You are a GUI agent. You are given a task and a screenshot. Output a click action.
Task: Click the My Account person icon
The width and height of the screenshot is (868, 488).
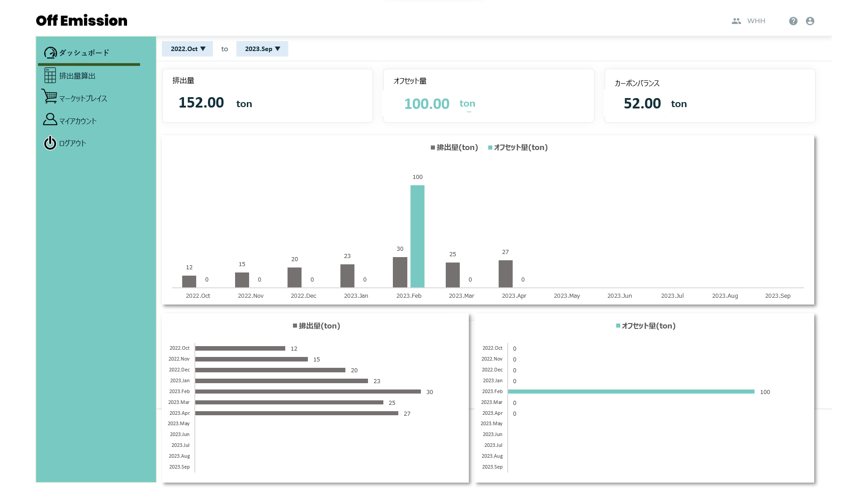click(x=50, y=119)
